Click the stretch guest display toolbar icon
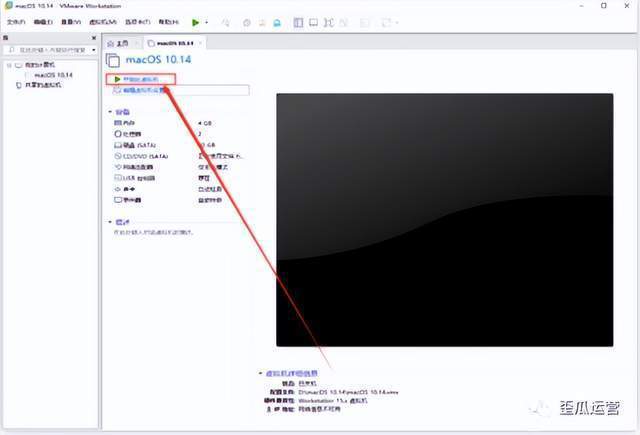Viewport: 640px width, 435px height. [386, 22]
